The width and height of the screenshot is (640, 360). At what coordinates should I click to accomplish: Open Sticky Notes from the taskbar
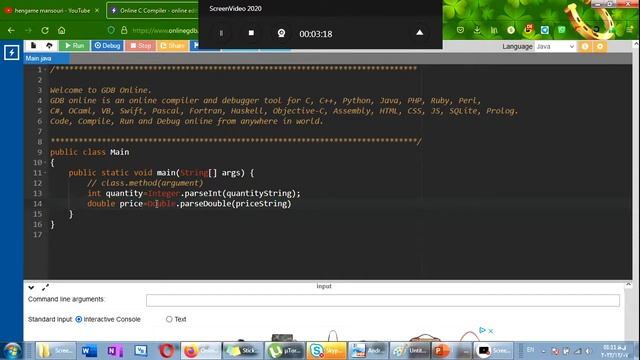coord(242,351)
